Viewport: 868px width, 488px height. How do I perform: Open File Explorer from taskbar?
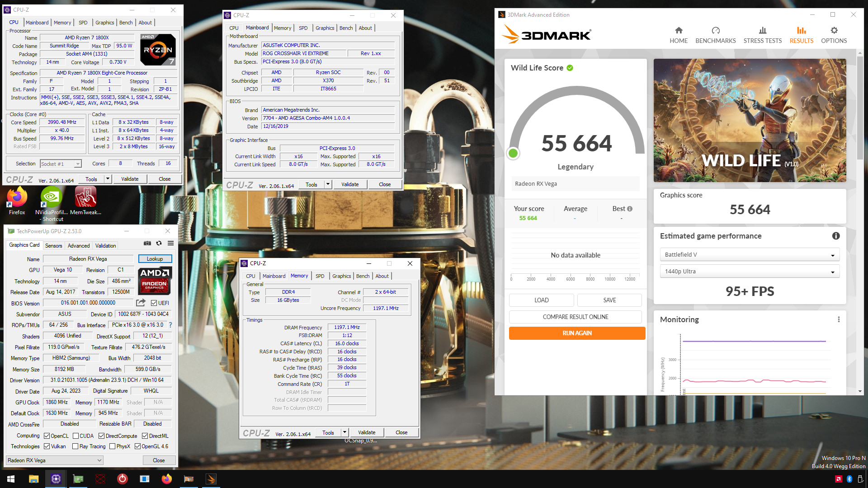[x=33, y=479]
